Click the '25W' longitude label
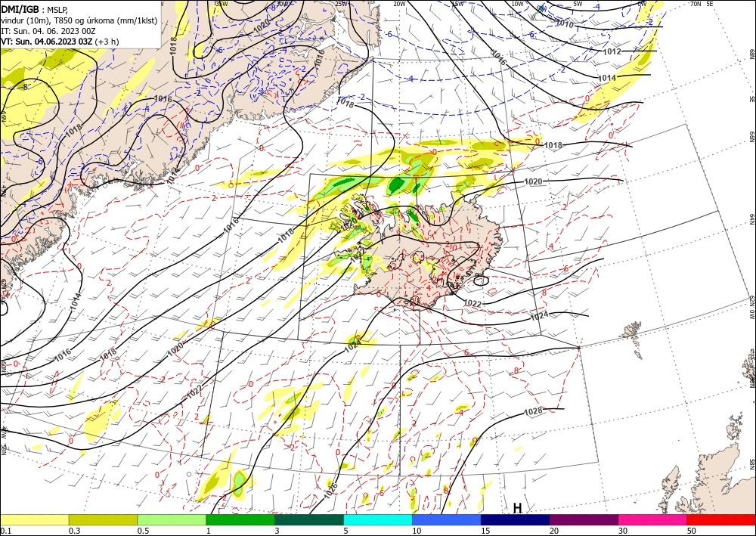The width and height of the screenshot is (756, 536). point(341,4)
